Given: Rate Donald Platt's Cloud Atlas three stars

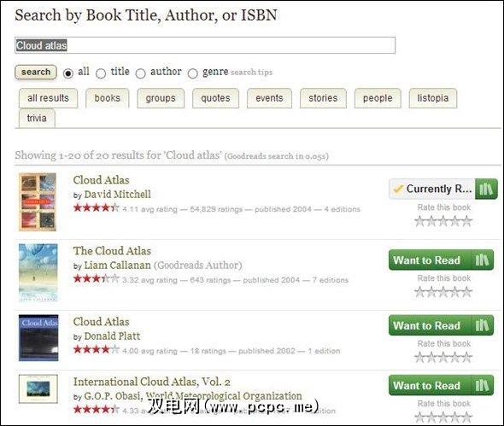Looking at the screenshot, I should 443,357.
